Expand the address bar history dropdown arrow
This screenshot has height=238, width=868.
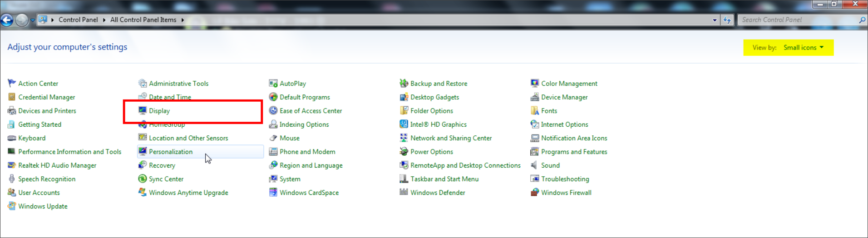click(715, 20)
